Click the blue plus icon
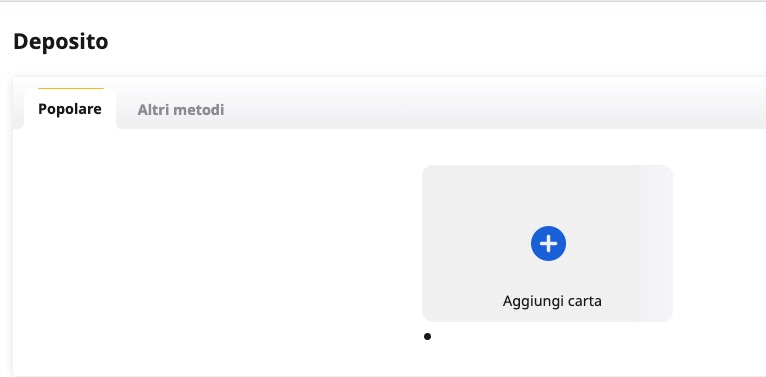The width and height of the screenshot is (766, 377). pyautogui.click(x=548, y=243)
